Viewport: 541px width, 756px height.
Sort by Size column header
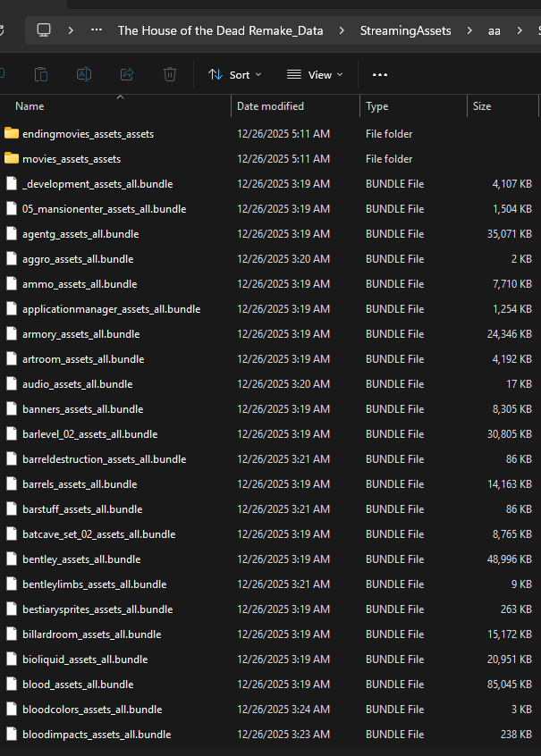pyautogui.click(x=482, y=106)
